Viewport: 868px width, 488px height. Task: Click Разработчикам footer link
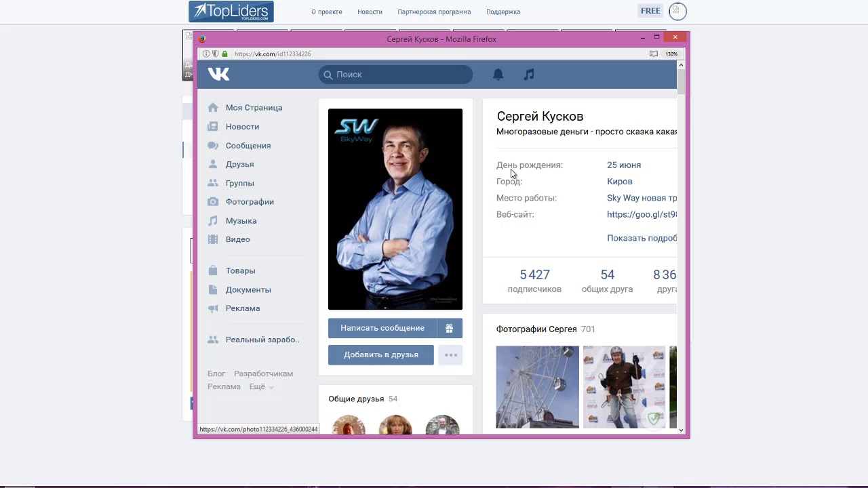(x=264, y=373)
